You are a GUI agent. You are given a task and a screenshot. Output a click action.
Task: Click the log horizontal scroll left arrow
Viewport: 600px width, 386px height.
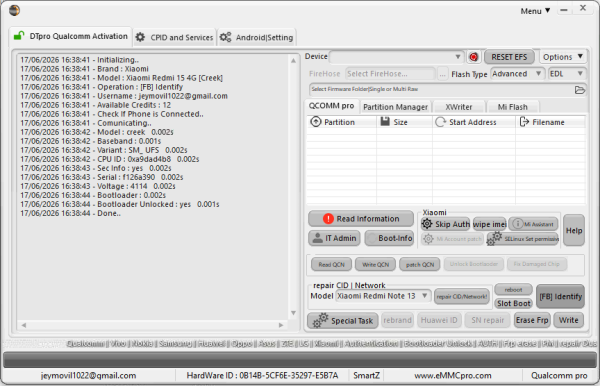pyautogui.click(x=24, y=325)
